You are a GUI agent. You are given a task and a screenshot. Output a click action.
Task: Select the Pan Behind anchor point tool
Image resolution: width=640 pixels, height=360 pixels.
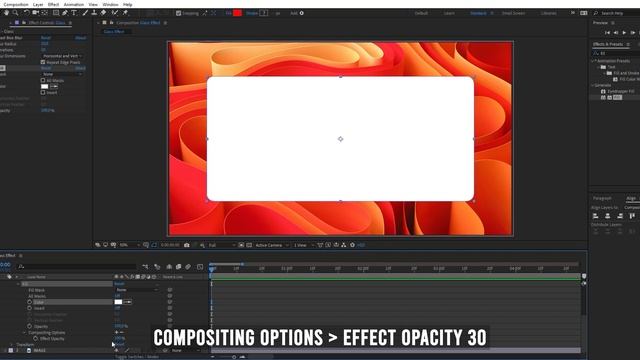pyautogui.click(x=45, y=13)
